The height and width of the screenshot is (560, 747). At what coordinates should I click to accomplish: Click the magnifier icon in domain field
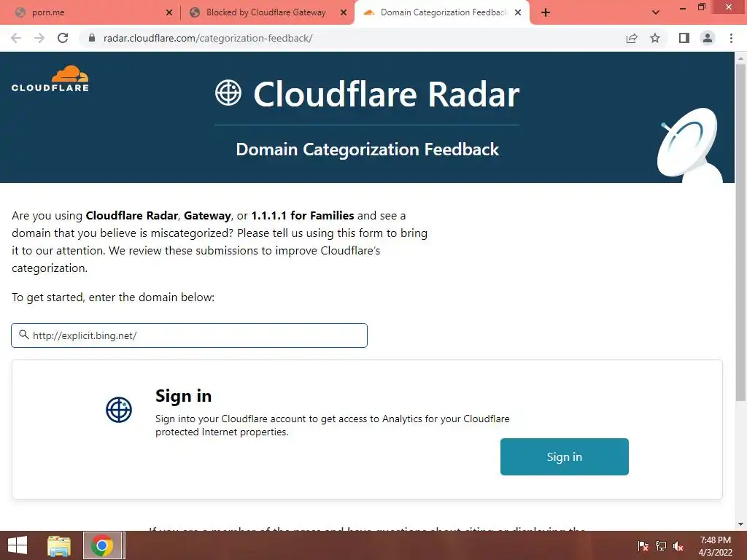[x=24, y=335]
